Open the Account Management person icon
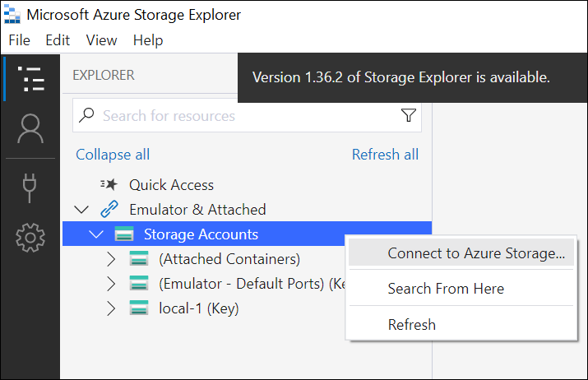The width and height of the screenshot is (588, 380). (30, 128)
